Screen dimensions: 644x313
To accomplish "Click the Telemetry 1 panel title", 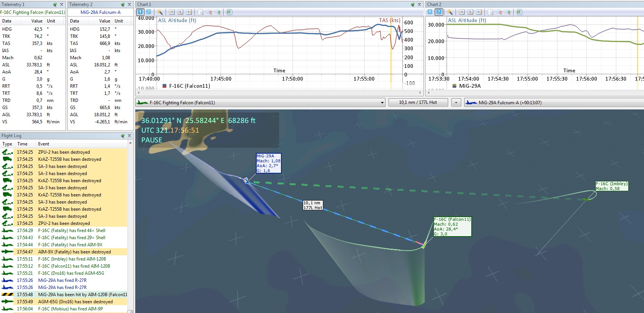I will coord(13,4).
